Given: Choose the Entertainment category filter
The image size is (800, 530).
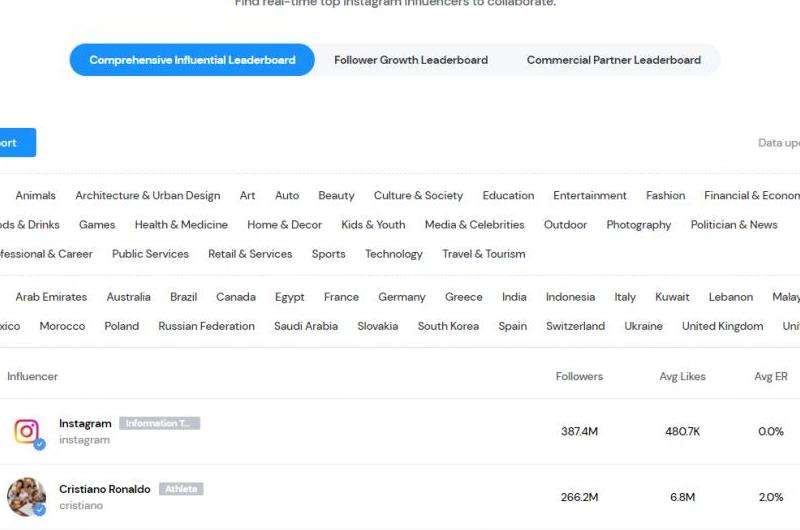Looking at the screenshot, I should [x=590, y=196].
